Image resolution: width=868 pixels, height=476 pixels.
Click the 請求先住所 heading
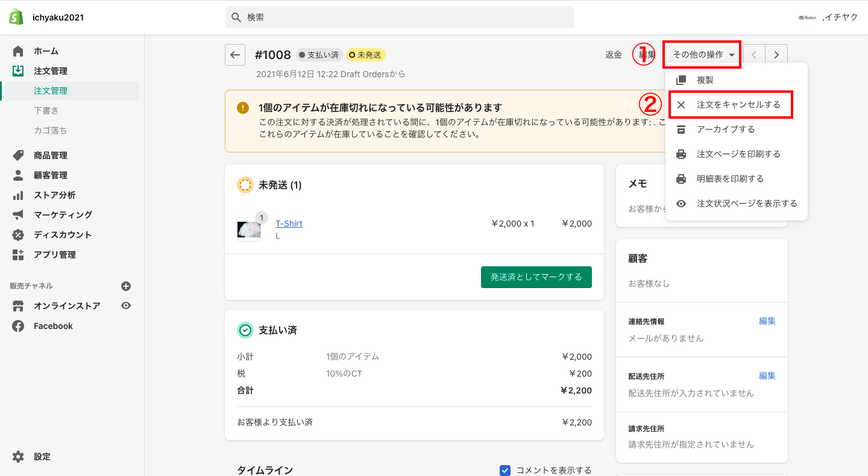(x=646, y=429)
